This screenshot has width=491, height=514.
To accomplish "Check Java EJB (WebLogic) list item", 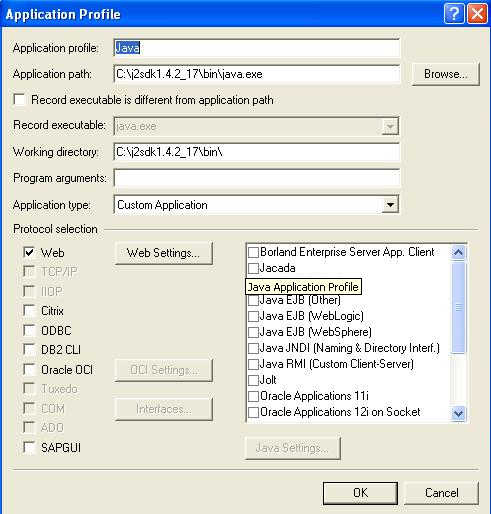I will click(x=253, y=316).
